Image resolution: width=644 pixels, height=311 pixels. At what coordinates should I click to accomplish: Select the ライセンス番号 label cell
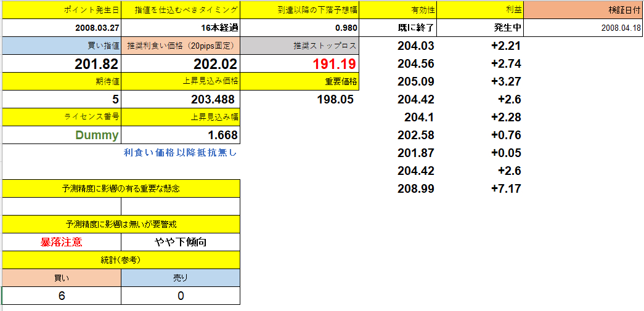pyautogui.click(x=62, y=117)
